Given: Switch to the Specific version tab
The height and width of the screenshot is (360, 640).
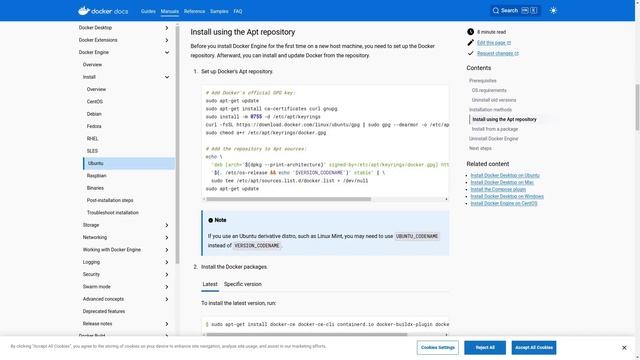Looking at the screenshot, I should click(242, 284).
